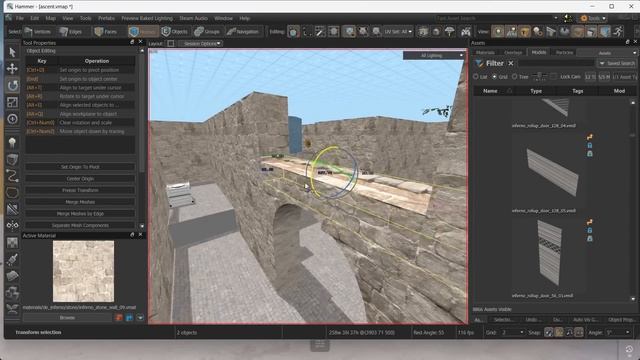Click the first Editing mode icon

293,31
